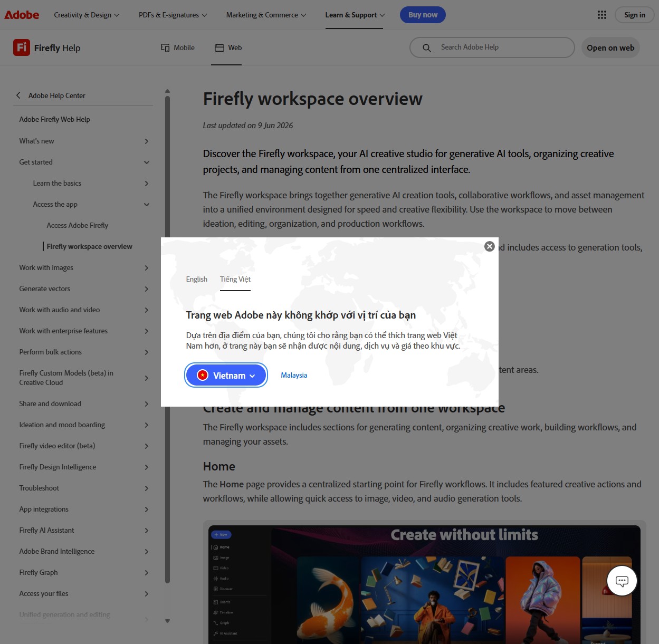
Task: Expand Work with images
Action: (147, 267)
